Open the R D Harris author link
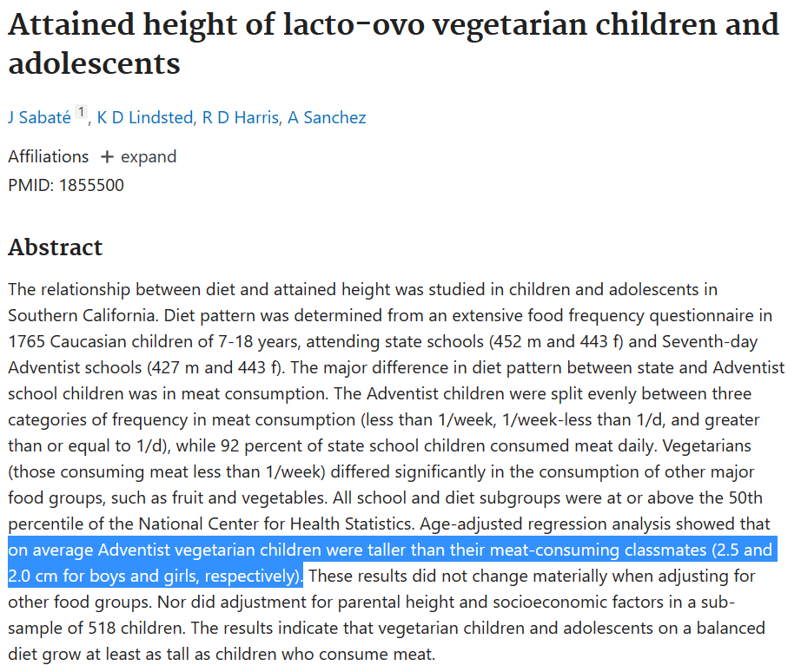 241,117
